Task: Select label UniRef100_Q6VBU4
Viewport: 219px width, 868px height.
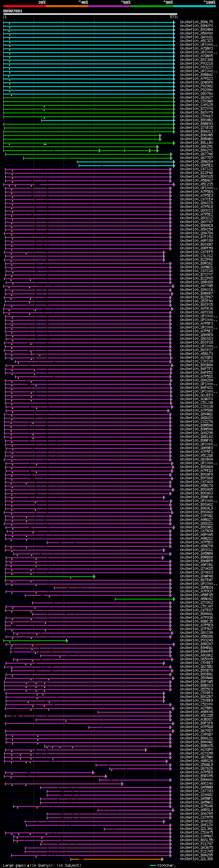Action: (196, 460)
